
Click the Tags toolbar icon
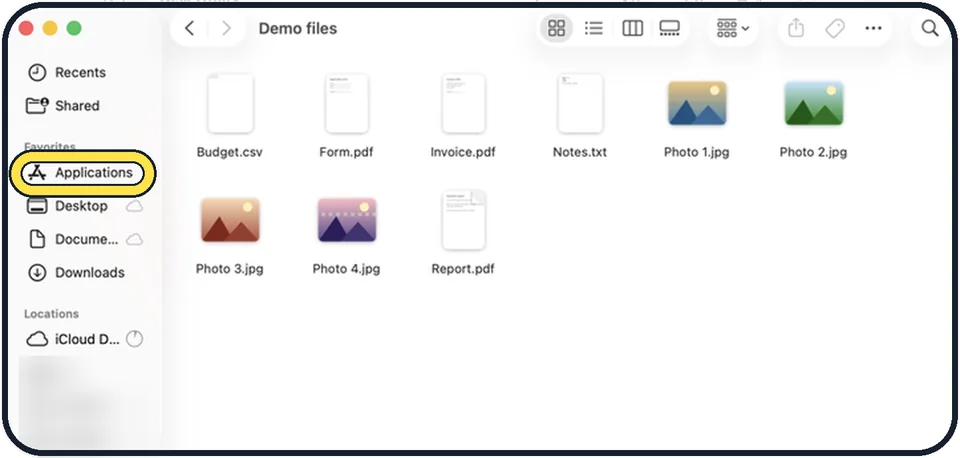click(834, 28)
